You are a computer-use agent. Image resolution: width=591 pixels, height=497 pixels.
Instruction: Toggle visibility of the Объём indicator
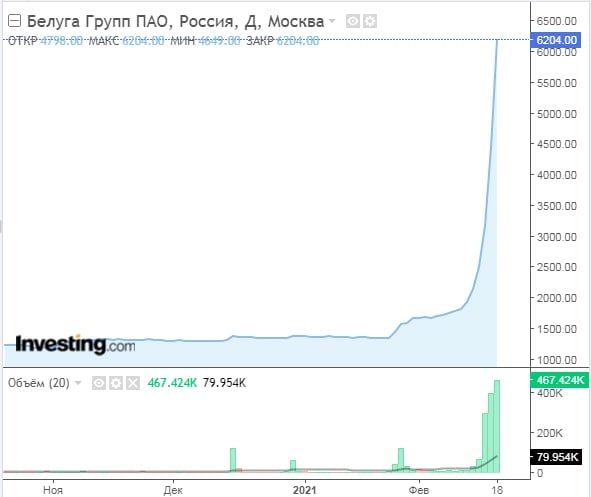coord(99,383)
